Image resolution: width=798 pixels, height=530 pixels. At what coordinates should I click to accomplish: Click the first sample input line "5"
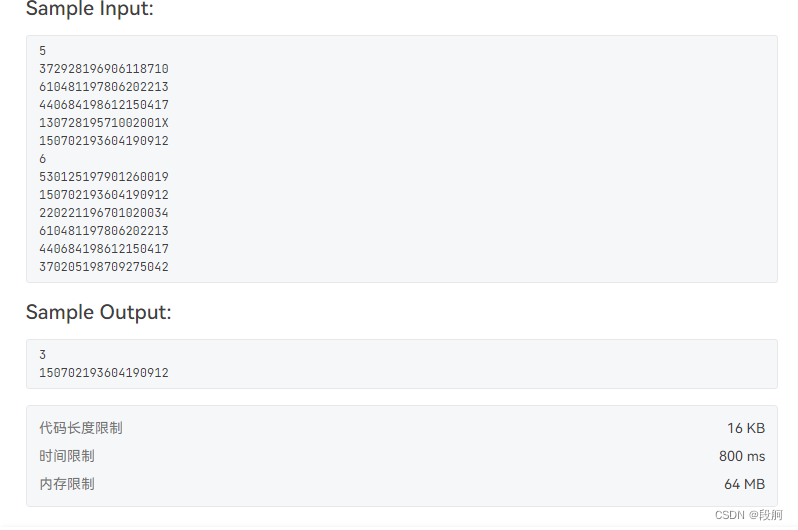pyautogui.click(x=42, y=51)
